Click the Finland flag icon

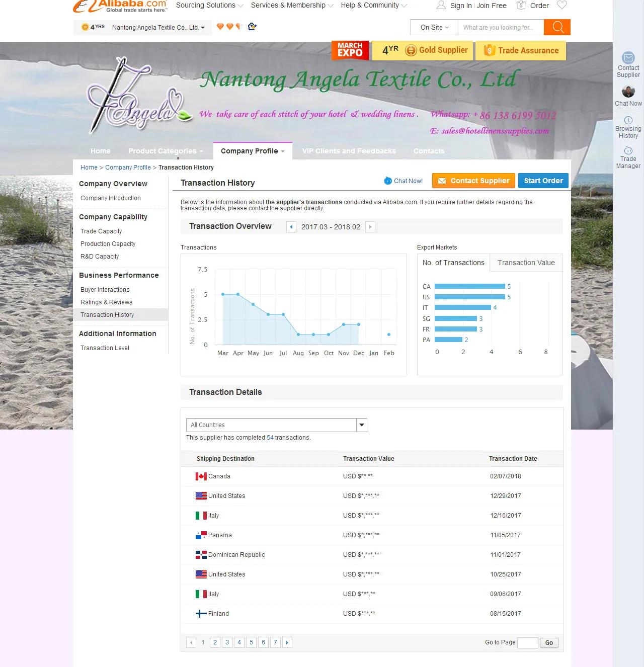click(201, 614)
